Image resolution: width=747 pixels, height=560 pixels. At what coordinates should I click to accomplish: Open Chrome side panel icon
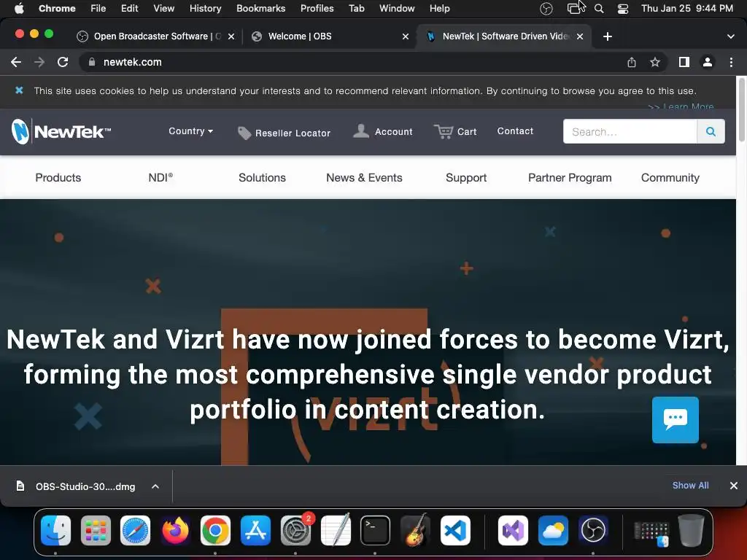(684, 62)
